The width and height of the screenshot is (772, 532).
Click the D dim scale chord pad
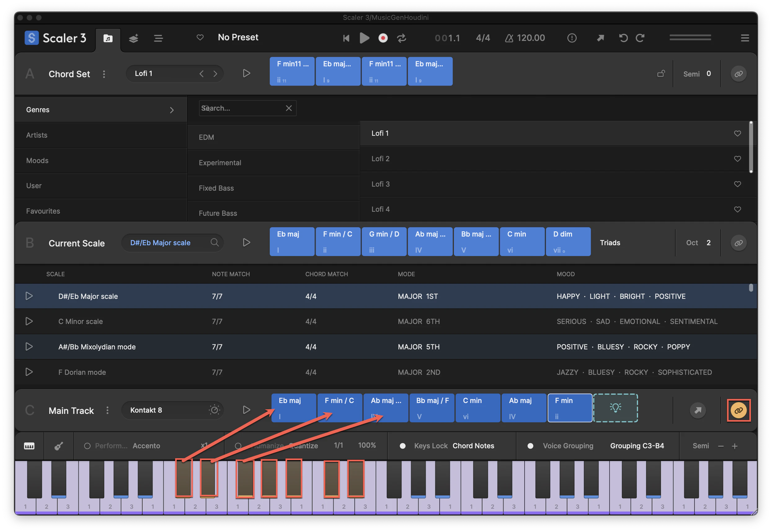(x=568, y=242)
